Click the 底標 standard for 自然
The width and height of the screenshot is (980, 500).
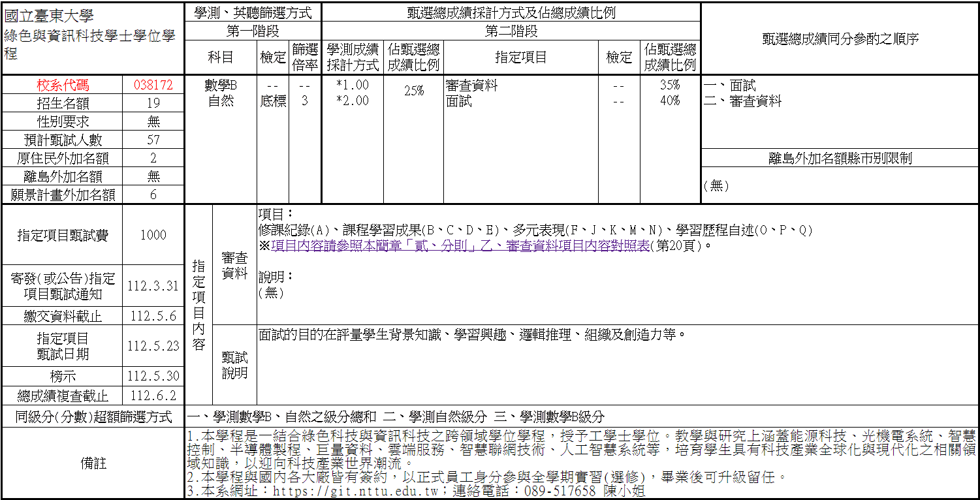273,101
